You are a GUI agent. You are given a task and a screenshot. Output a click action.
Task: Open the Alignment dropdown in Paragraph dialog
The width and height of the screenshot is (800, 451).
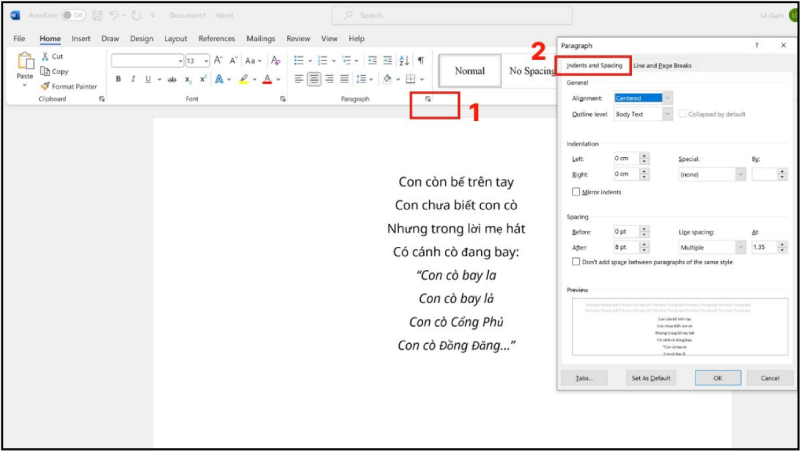667,98
